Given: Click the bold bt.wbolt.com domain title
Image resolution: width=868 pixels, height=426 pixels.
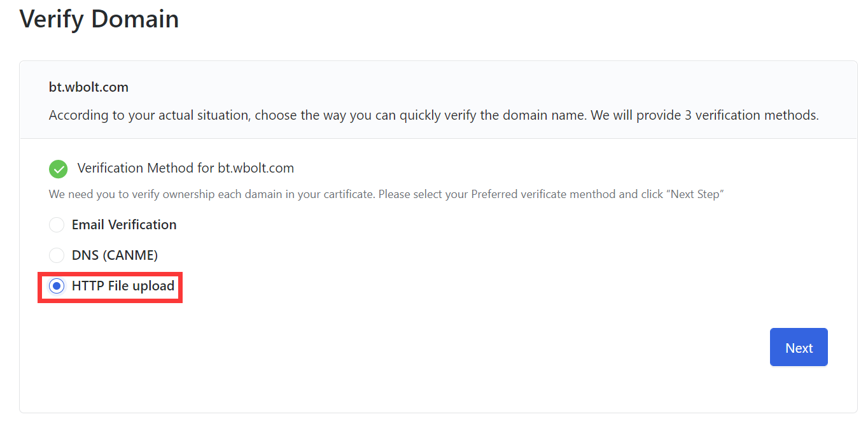Looking at the screenshot, I should 88,87.
